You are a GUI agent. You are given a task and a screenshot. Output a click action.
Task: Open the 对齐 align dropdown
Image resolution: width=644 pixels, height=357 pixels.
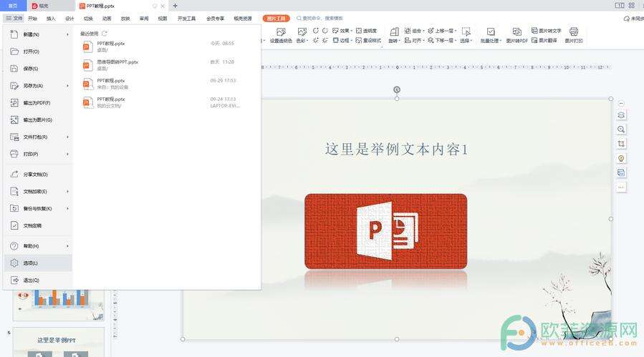(415, 41)
